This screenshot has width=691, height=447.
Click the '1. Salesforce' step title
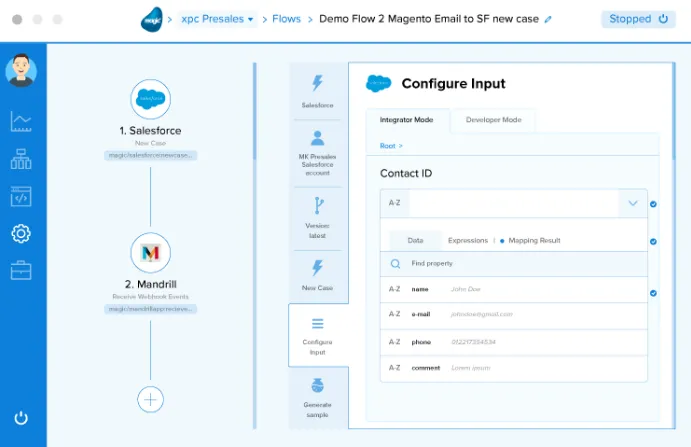(x=150, y=131)
